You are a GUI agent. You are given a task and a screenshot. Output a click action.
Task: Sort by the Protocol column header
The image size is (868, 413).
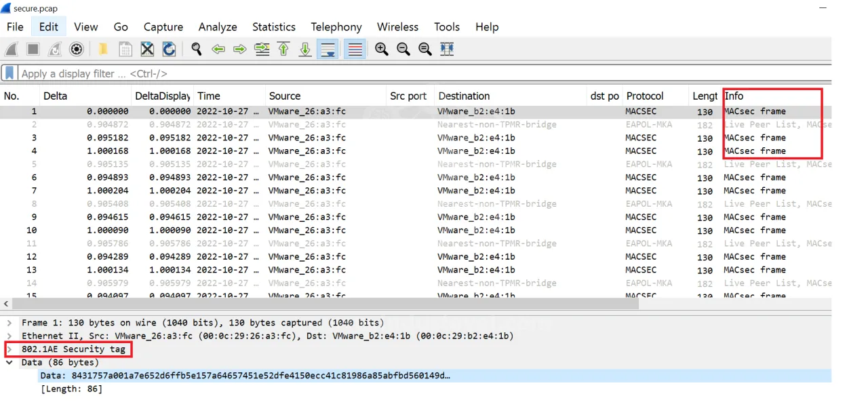tap(656, 96)
